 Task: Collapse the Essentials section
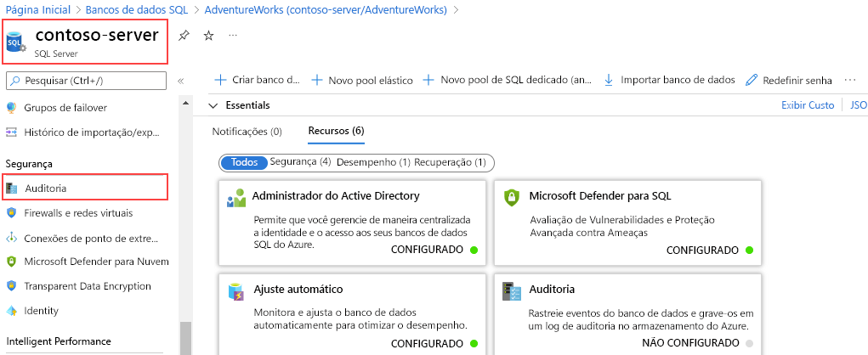(213, 105)
